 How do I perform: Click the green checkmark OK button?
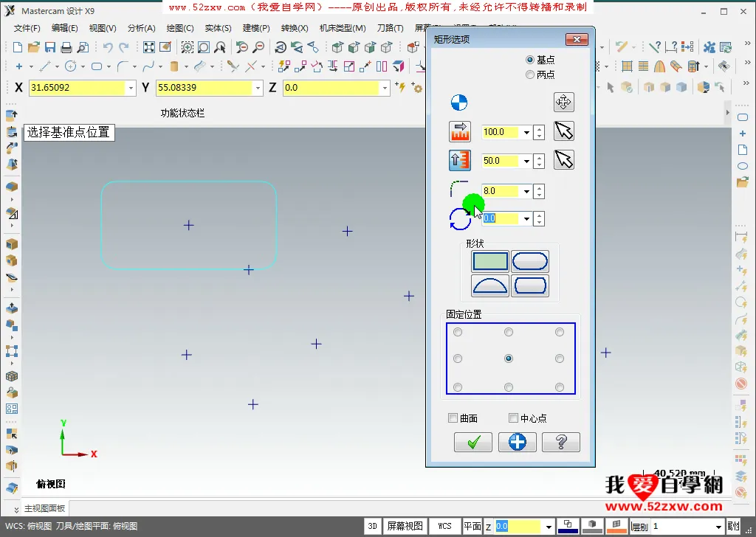pos(473,442)
